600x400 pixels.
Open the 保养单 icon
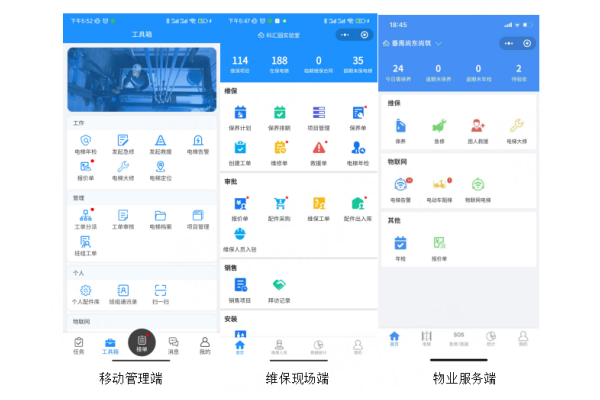click(358, 113)
